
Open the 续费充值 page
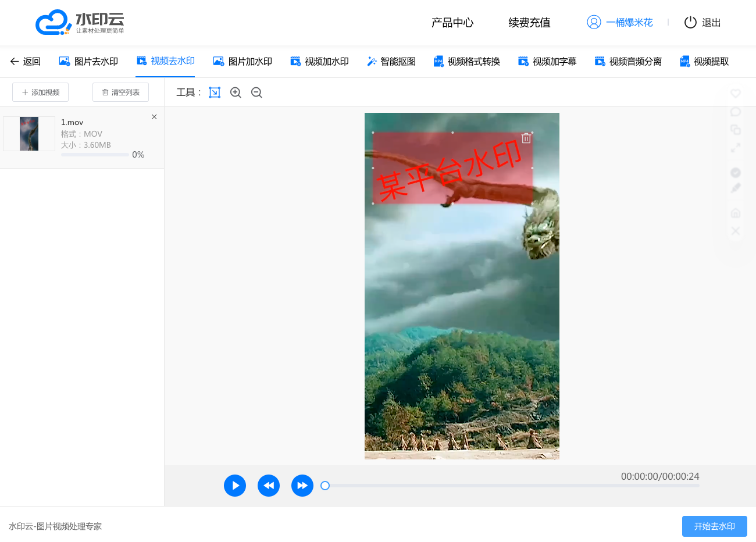click(x=529, y=23)
